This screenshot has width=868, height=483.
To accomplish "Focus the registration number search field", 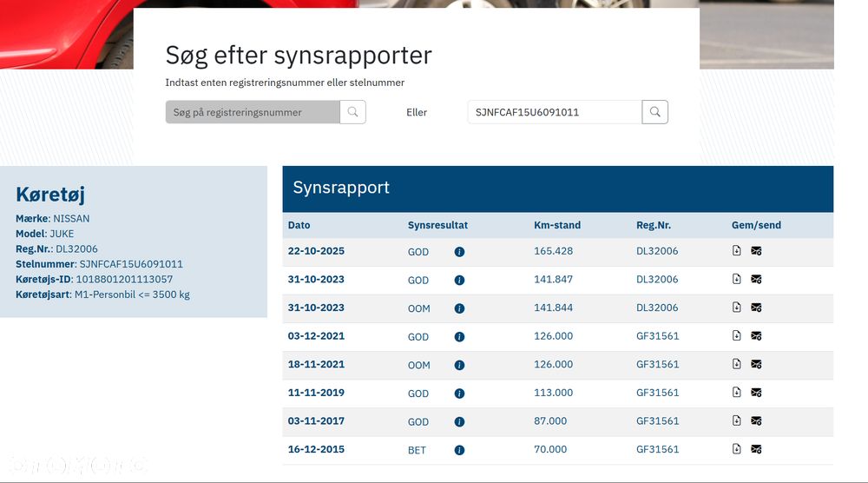I will click(x=253, y=112).
